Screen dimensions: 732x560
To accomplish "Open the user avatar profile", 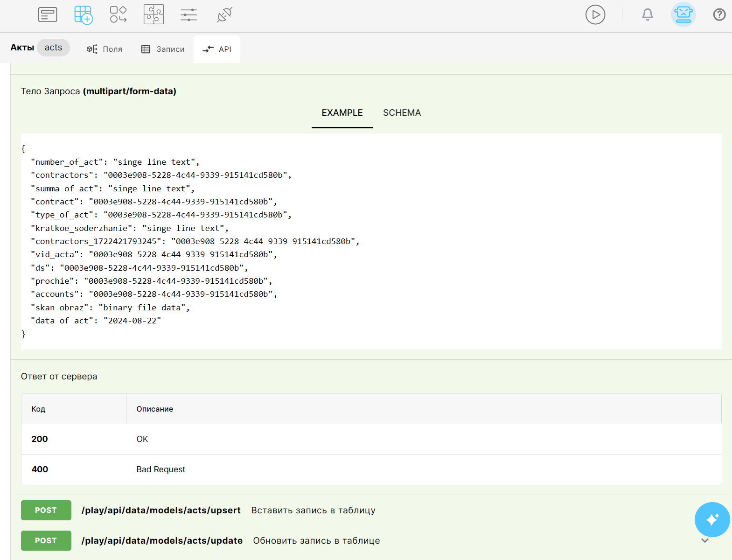I will (683, 14).
